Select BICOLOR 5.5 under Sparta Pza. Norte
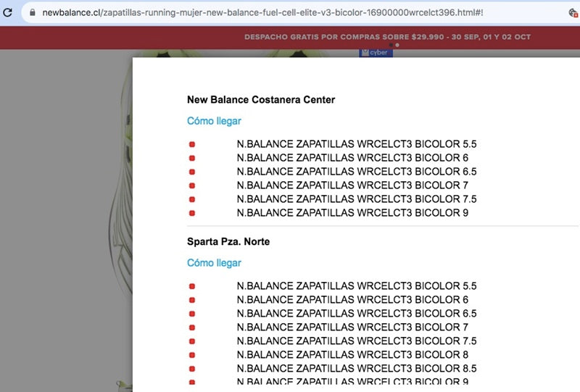The image size is (580, 392). tap(357, 286)
